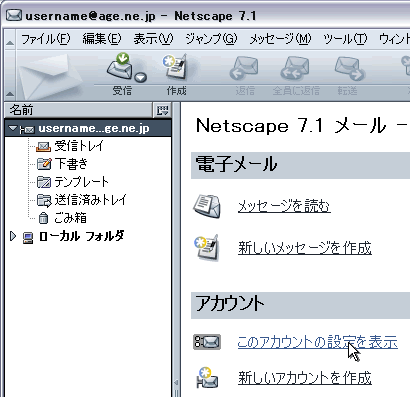
Task: Click the 受信 (Get Mail) toolbar icon
Action: (119, 67)
